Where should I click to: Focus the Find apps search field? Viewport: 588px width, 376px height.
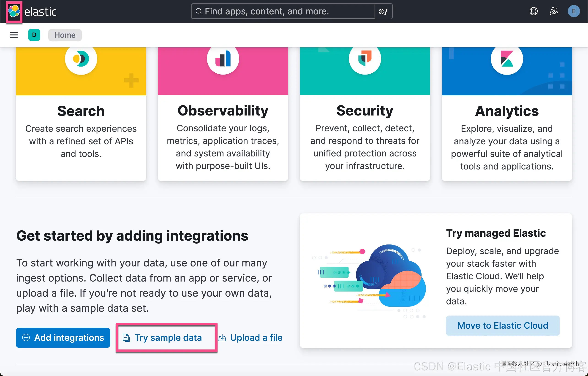(x=283, y=11)
